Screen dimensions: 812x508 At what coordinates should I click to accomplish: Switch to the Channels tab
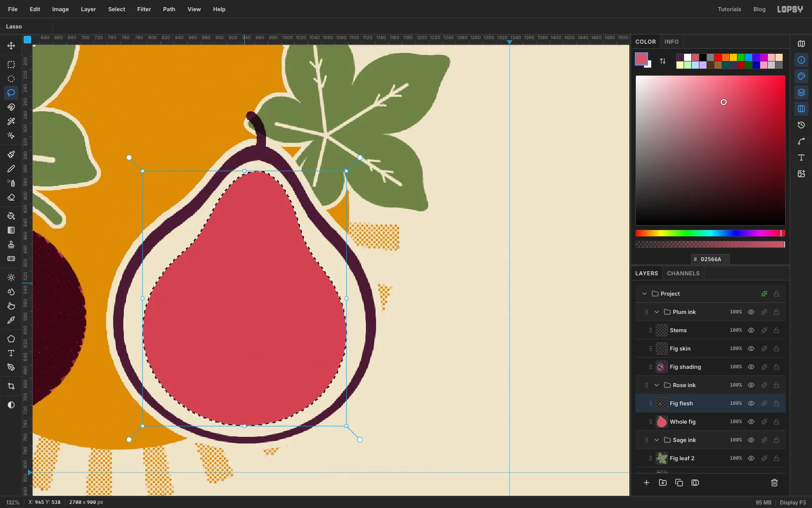(683, 273)
